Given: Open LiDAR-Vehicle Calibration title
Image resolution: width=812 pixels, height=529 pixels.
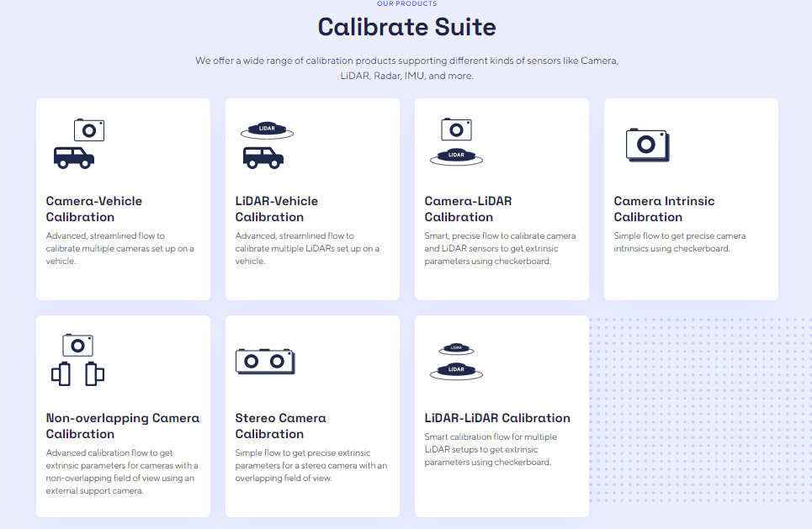Looking at the screenshot, I should click(x=277, y=209).
